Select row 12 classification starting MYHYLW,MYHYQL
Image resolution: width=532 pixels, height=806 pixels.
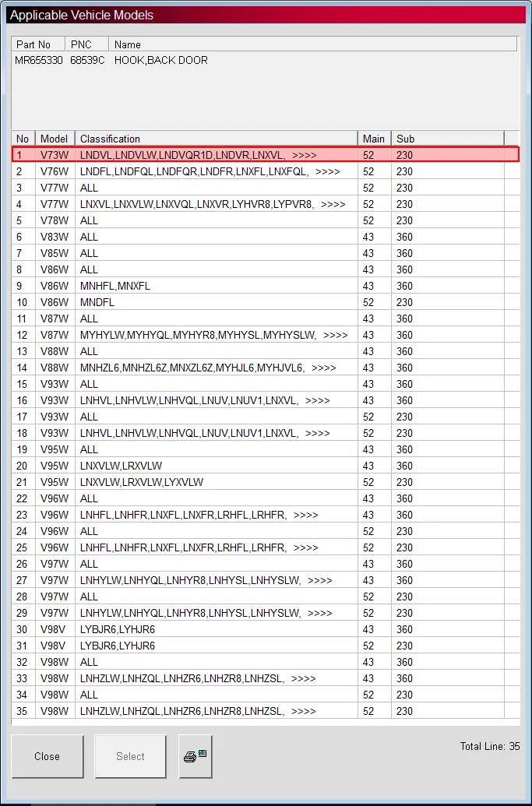(x=266, y=335)
